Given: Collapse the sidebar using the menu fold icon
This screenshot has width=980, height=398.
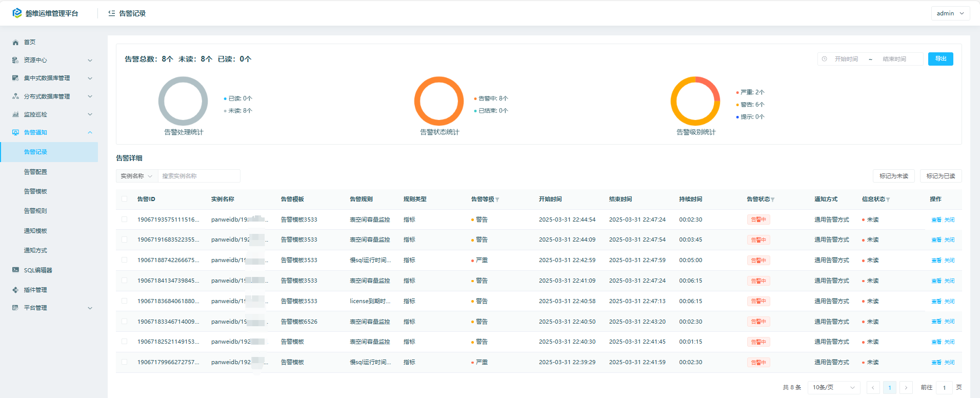Looking at the screenshot, I should pos(112,13).
